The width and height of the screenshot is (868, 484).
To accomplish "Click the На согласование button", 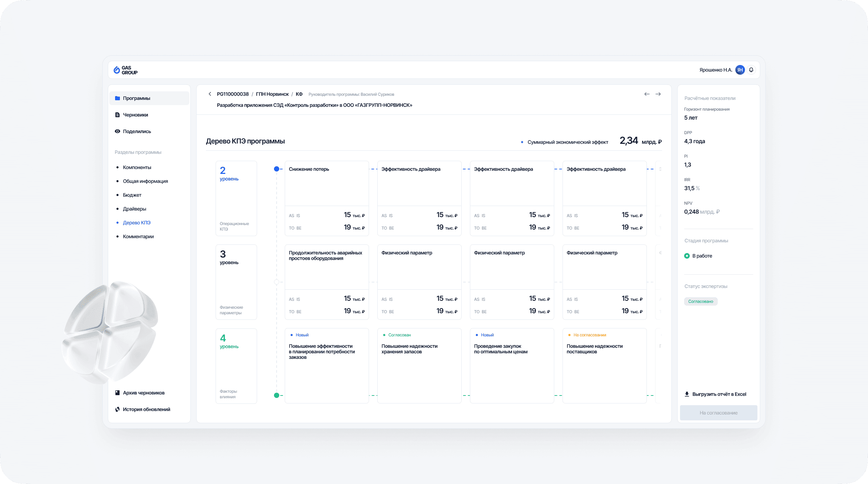I will pos(719,413).
